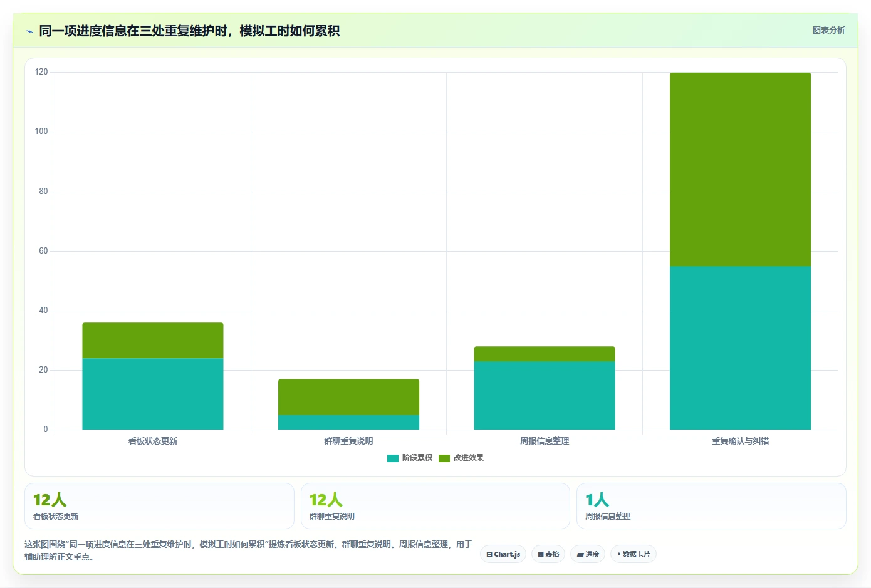Click the y-axis value 120
This screenshot has width=871, height=588.
click(41, 72)
